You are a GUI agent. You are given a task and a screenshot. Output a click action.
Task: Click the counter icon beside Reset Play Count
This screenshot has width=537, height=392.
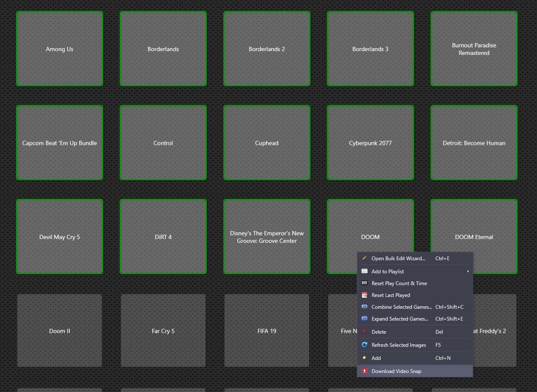pyautogui.click(x=364, y=283)
